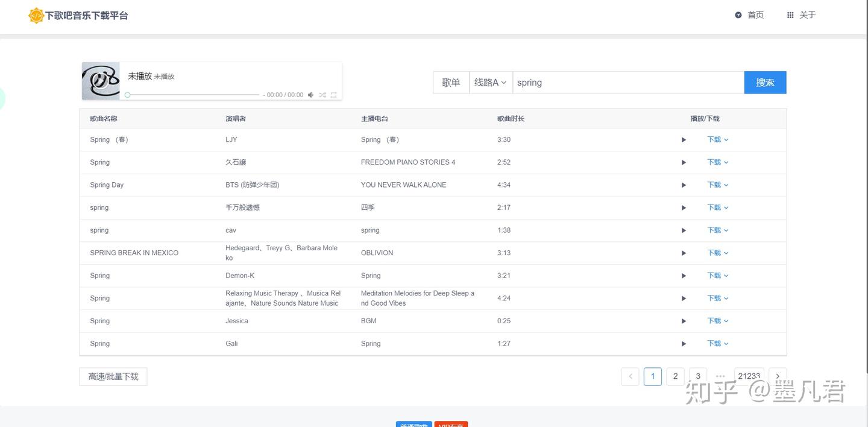
Task: Open 下载 dropdown for Gali Spring
Action: [x=718, y=344]
